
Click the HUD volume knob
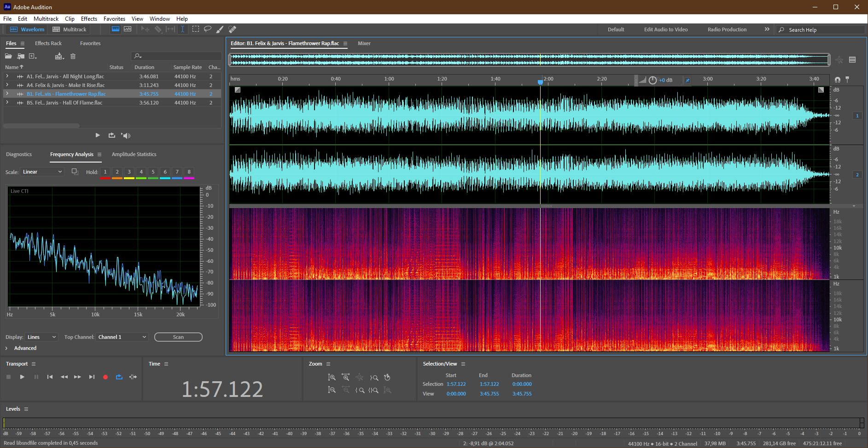[652, 80]
